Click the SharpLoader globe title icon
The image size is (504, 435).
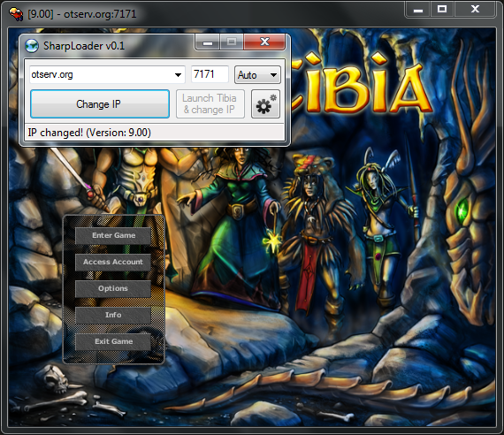pos(32,46)
